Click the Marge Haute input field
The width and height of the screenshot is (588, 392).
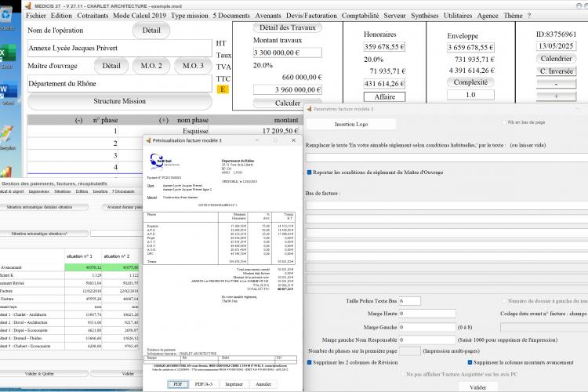click(427, 314)
